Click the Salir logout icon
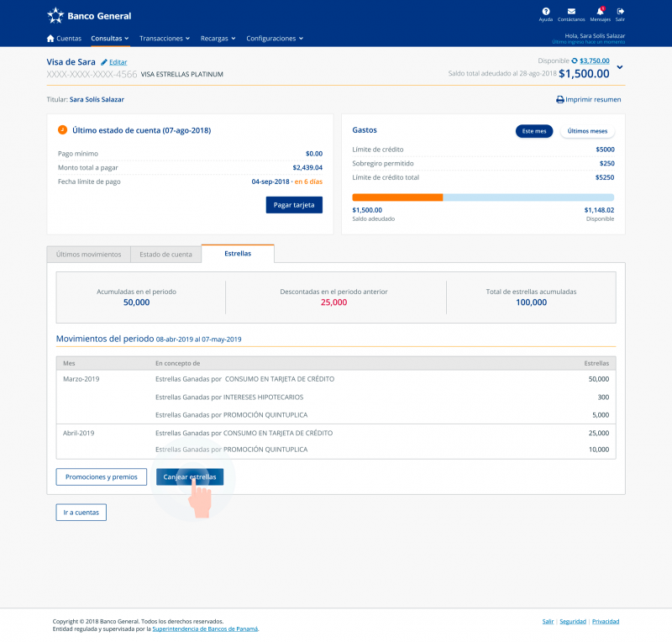The width and height of the screenshot is (672, 642). [620, 11]
